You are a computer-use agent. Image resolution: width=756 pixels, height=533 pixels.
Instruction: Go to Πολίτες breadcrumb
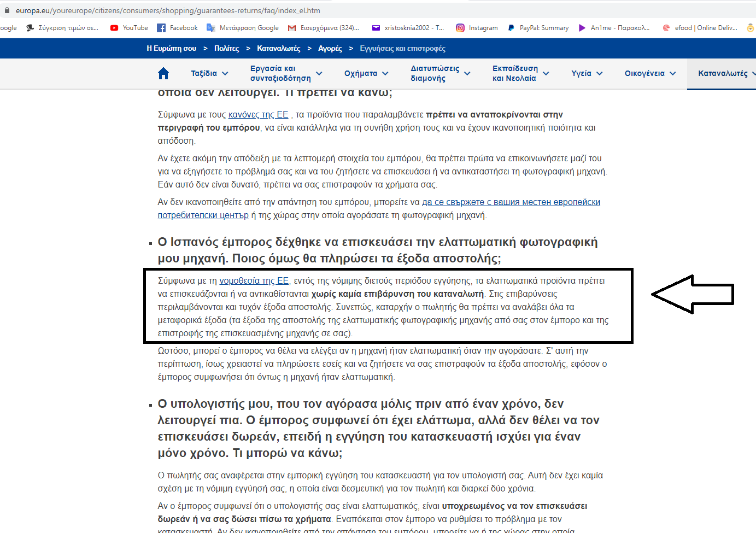pos(227,49)
